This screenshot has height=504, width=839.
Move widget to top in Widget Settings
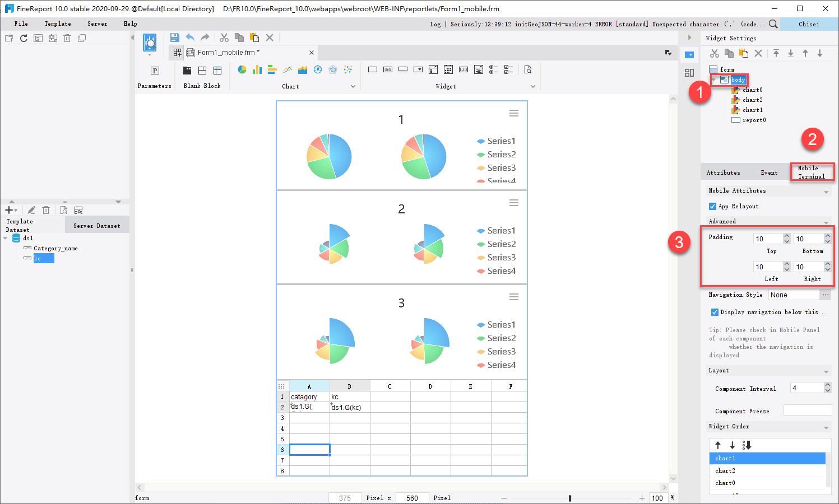[x=776, y=53]
